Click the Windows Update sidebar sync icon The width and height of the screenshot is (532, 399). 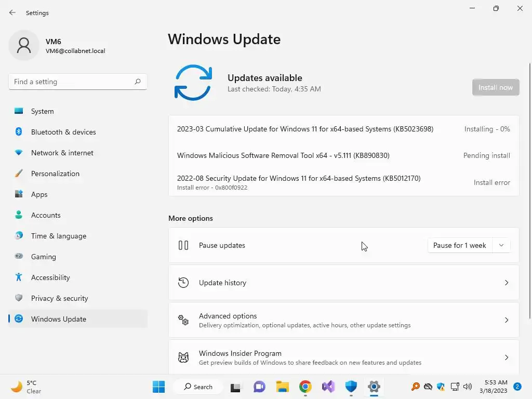(19, 318)
